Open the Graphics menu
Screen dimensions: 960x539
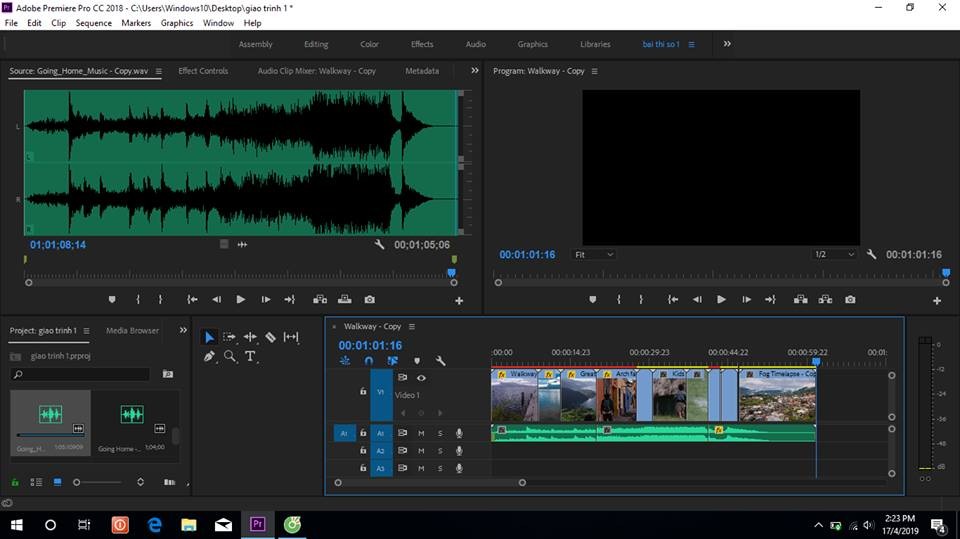click(177, 23)
